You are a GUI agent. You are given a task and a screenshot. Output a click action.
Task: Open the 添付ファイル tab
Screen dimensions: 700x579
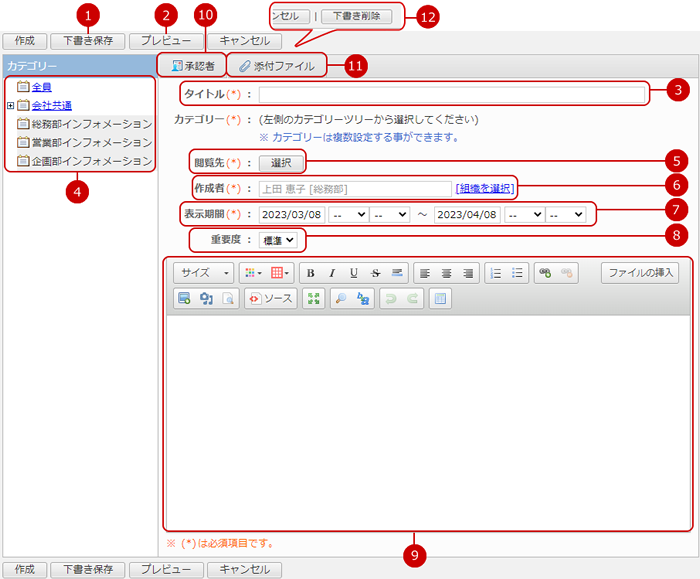pos(277,66)
